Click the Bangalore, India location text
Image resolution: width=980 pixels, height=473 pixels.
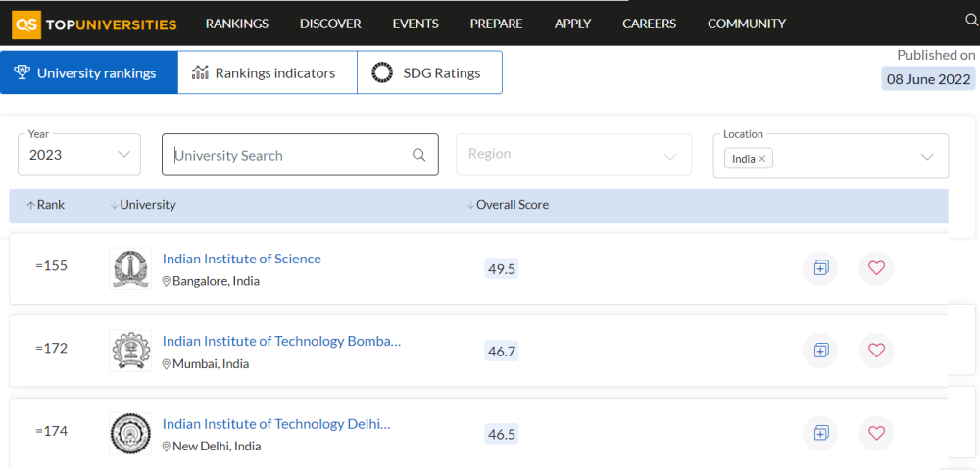[216, 281]
